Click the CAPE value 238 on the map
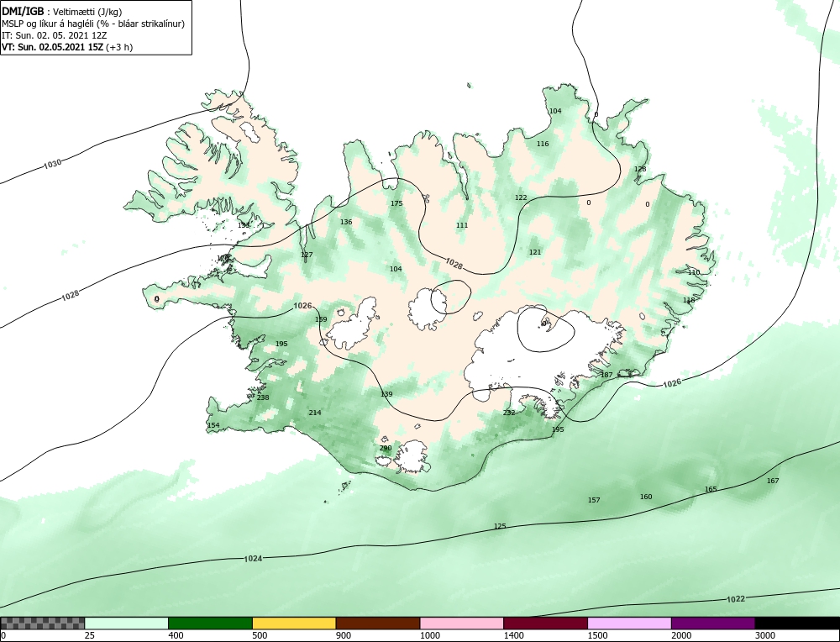 coord(263,397)
